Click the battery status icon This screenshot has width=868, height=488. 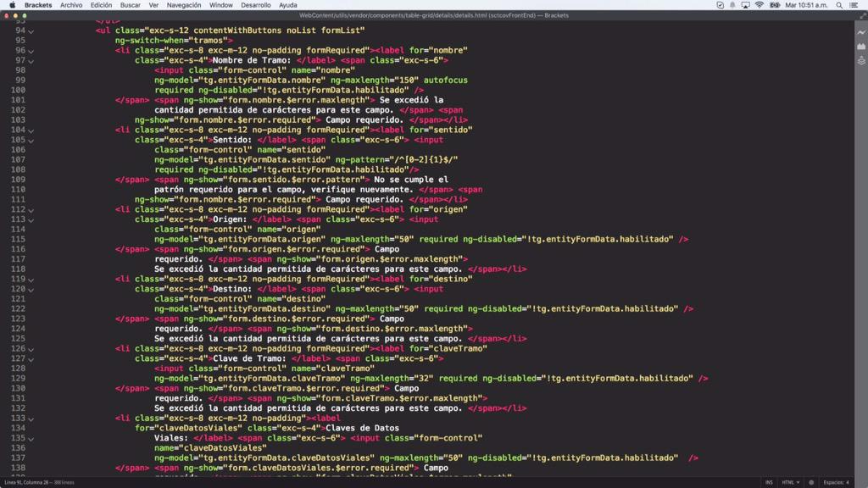(x=775, y=5)
